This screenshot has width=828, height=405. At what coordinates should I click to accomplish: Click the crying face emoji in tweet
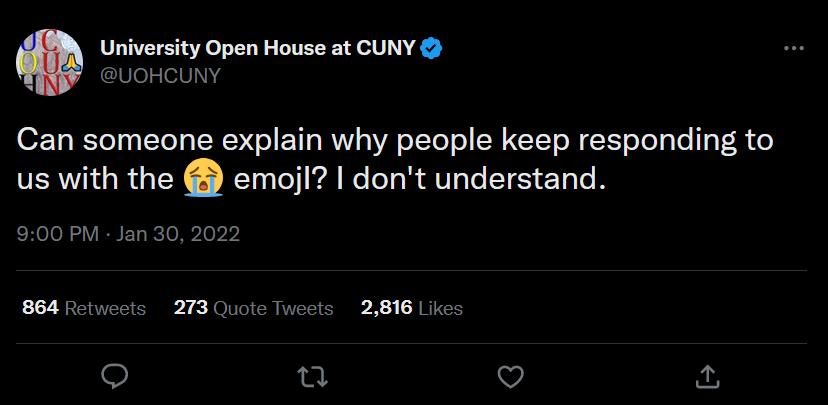(201, 181)
